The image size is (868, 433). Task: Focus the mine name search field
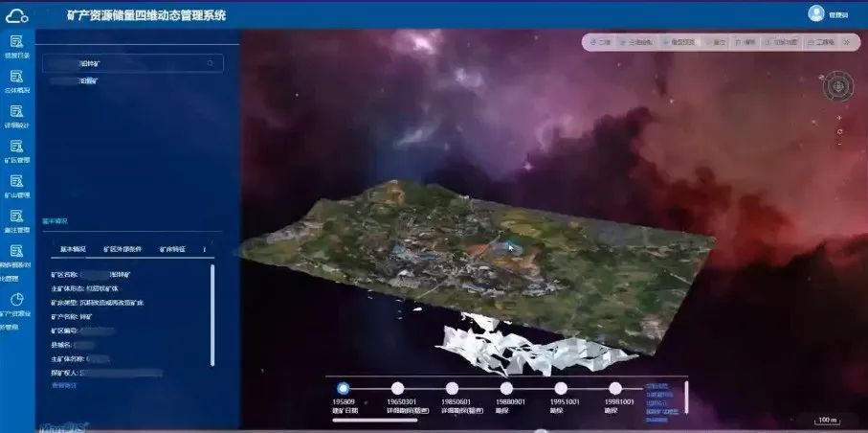[133, 63]
